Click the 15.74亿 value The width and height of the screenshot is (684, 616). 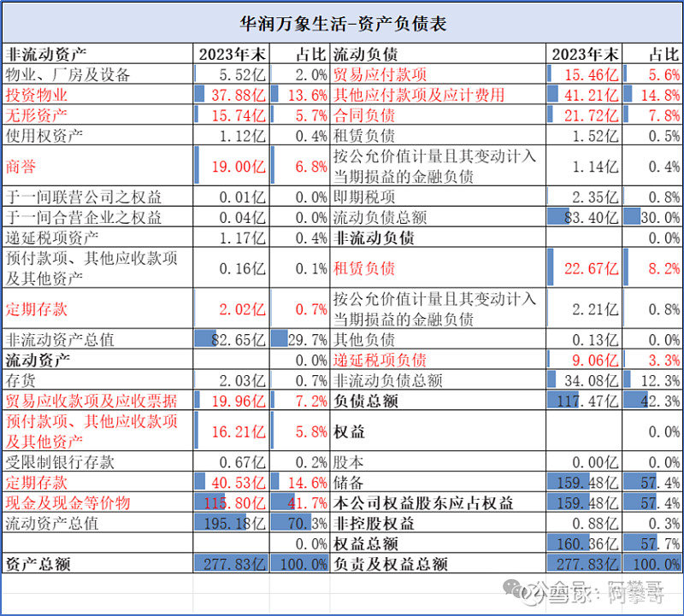[239, 115]
